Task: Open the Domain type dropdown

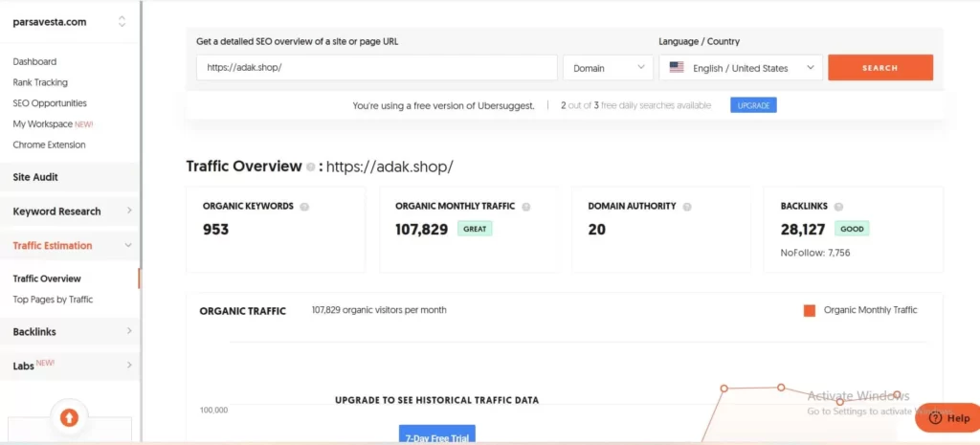Action: [x=608, y=68]
